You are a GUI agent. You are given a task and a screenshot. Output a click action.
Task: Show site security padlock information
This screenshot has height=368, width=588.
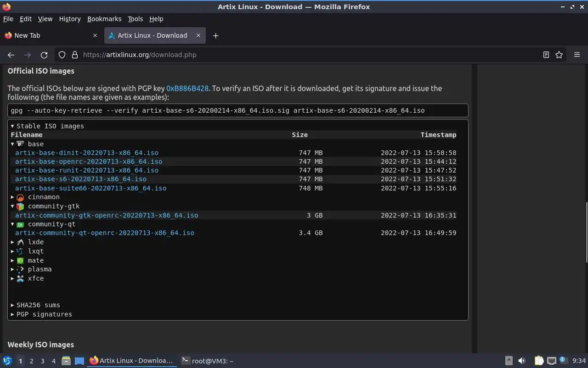click(x=75, y=55)
